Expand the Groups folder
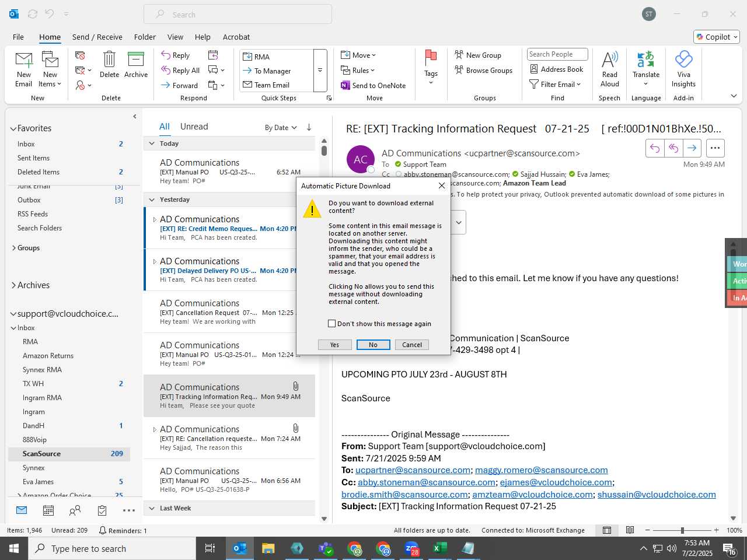The image size is (747, 560). [x=14, y=248]
